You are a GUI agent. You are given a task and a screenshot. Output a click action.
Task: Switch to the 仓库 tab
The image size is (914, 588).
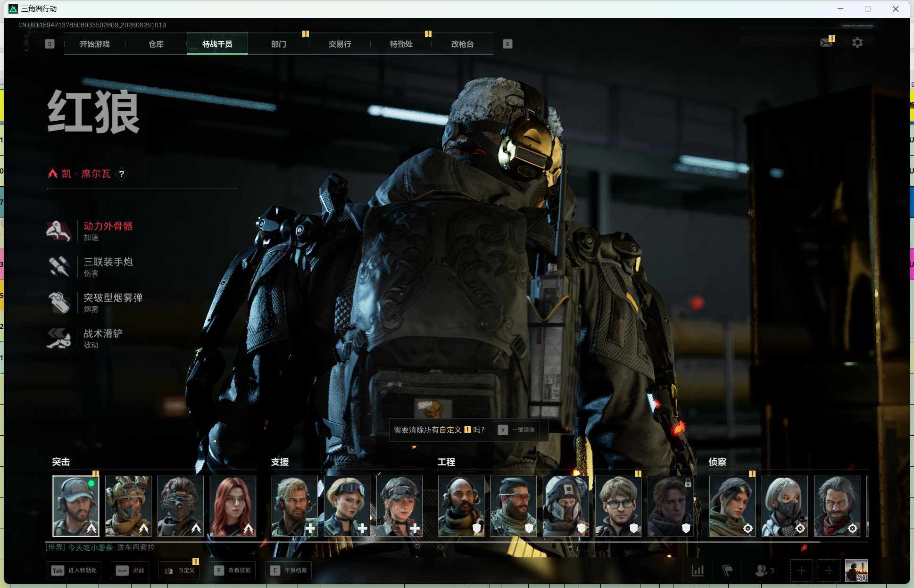(156, 44)
